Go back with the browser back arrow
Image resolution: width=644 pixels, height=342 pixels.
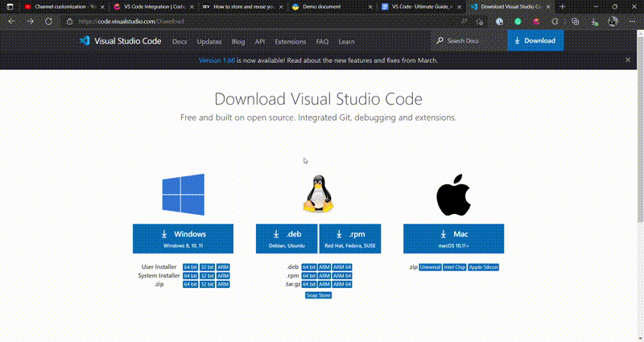(x=11, y=22)
